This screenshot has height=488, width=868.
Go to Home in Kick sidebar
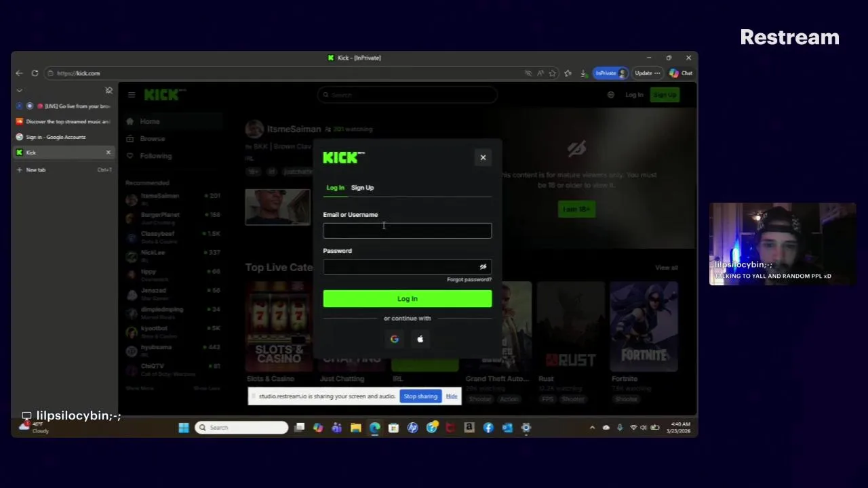pos(149,121)
